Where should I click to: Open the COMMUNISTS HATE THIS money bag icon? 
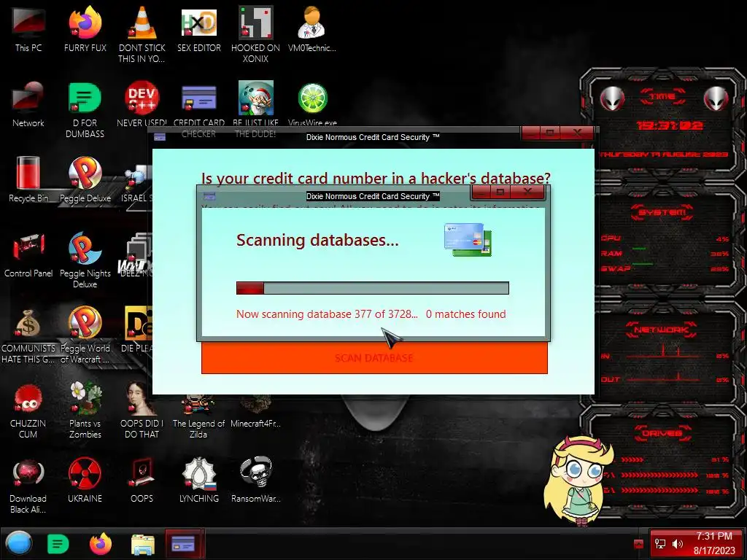pos(28,335)
